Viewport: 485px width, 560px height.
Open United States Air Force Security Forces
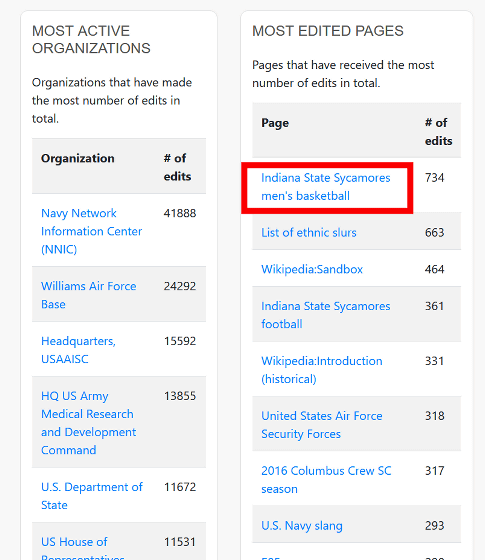pyautogui.click(x=322, y=425)
